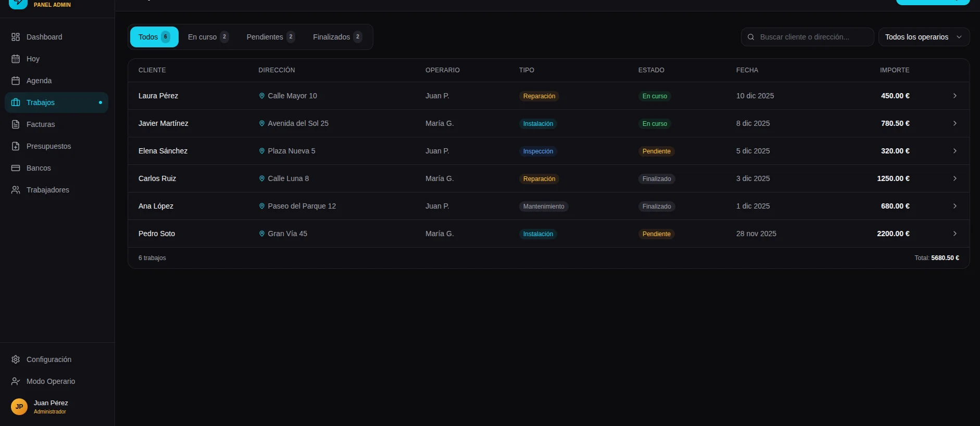Click Total 5680.50 € in footer

(937, 258)
